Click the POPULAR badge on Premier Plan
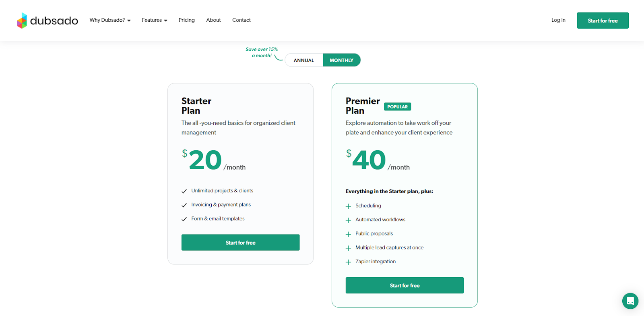 click(397, 106)
